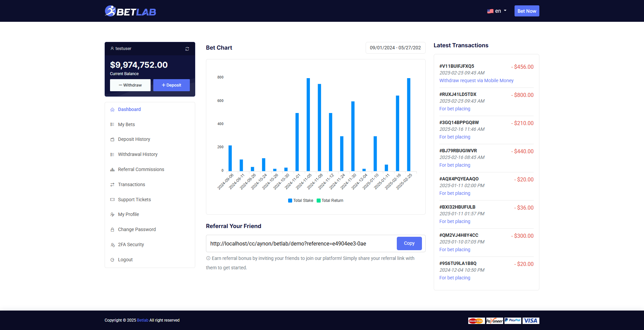Click the Deposit button
Viewport: 644px width, 330px height.
point(171,85)
